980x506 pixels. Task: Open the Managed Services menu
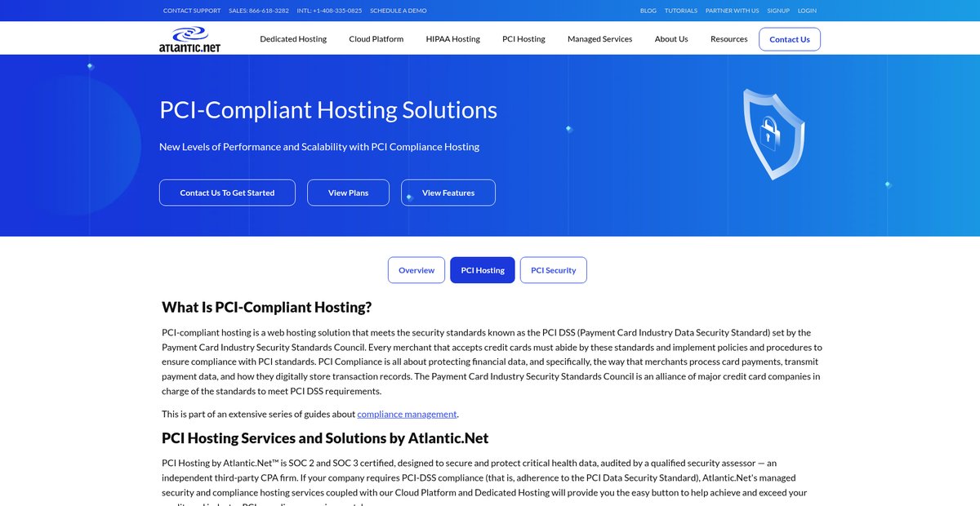pyautogui.click(x=600, y=38)
